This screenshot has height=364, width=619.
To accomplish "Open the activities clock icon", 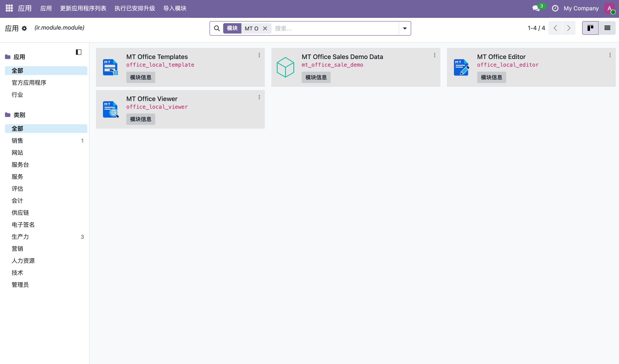I will 555,8.
